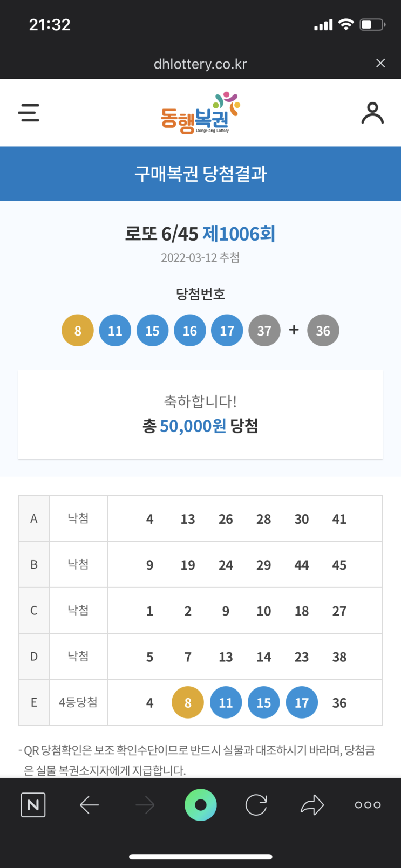Reload the page with refresh icon

256,805
